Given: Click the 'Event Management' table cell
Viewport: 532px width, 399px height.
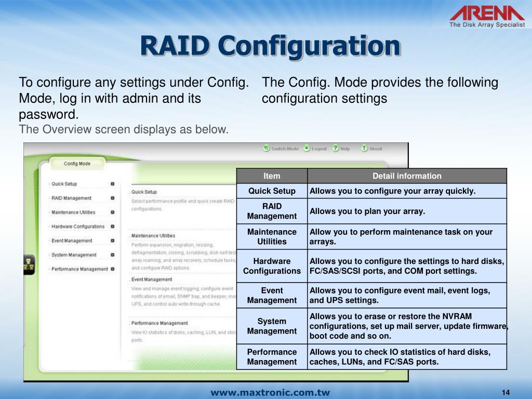Looking at the screenshot, I should point(272,295).
